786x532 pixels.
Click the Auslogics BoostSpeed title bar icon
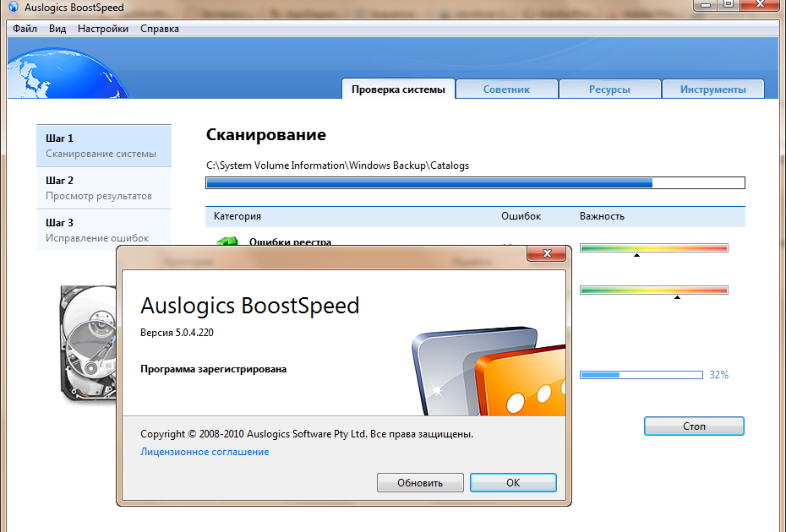click(x=13, y=7)
